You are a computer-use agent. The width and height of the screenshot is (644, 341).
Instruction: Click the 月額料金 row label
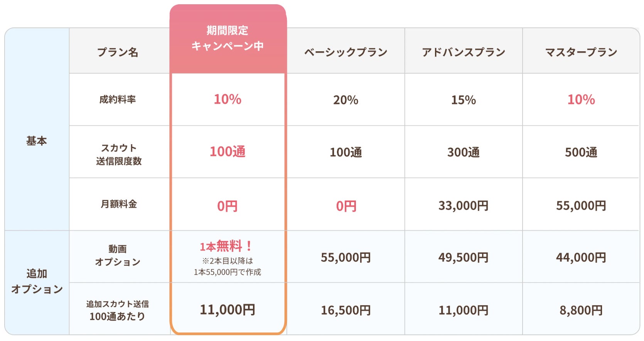pyautogui.click(x=119, y=204)
